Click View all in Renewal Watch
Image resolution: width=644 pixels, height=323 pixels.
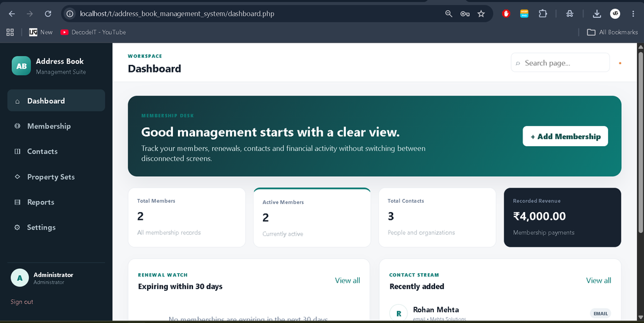347,280
